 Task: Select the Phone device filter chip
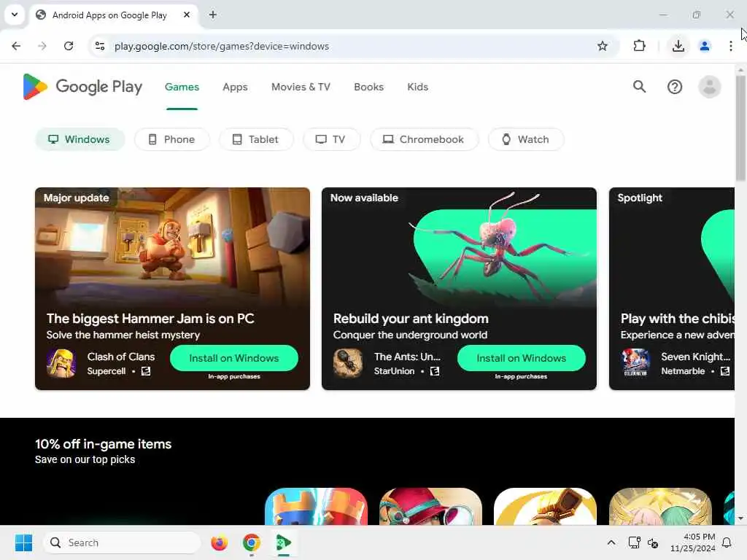172,139
